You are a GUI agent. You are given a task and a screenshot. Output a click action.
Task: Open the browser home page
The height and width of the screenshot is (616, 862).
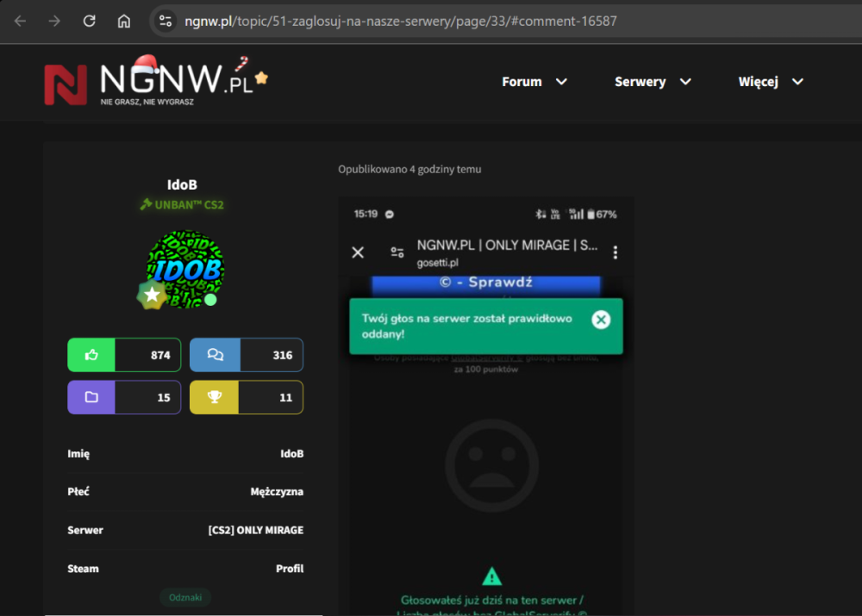(x=123, y=21)
